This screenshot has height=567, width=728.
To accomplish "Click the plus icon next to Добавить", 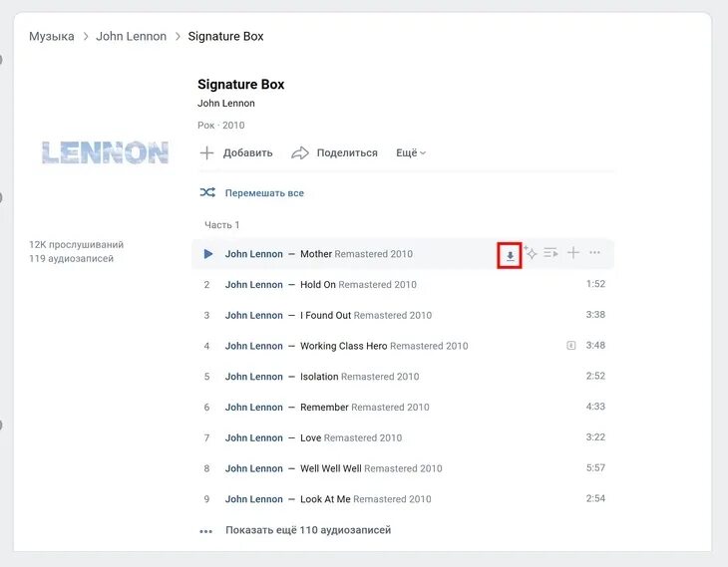I will 206,152.
